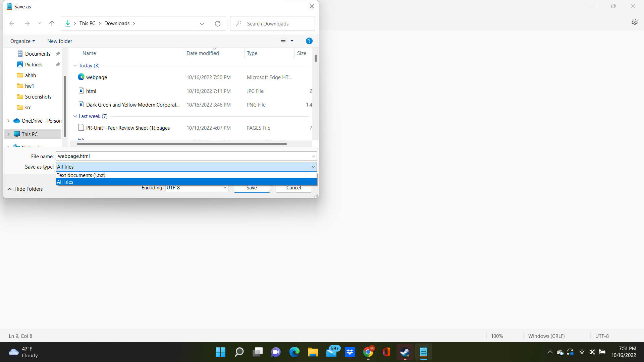Image resolution: width=644 pixels, height=362 pixels.
Task: Cancel the Save as dialog
Action: click(x=293, y=188)
